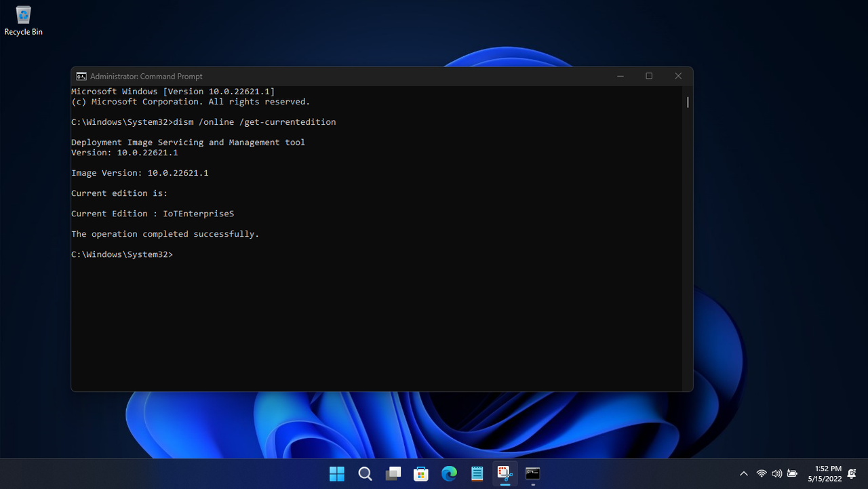Toggle do not disturb via the notification bell
The width and height of the screenshot is (868, 489).
pyautogui.click(x=852, y=473)
